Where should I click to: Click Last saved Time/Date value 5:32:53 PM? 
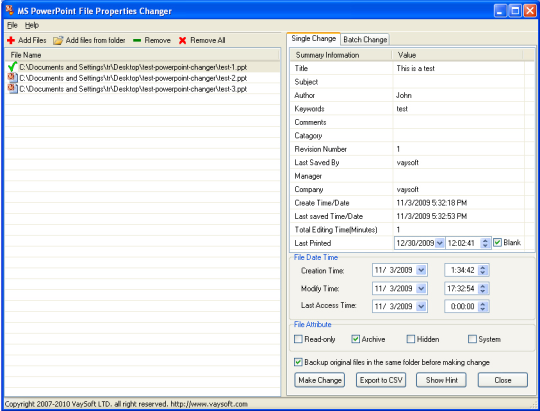point(432,216)
